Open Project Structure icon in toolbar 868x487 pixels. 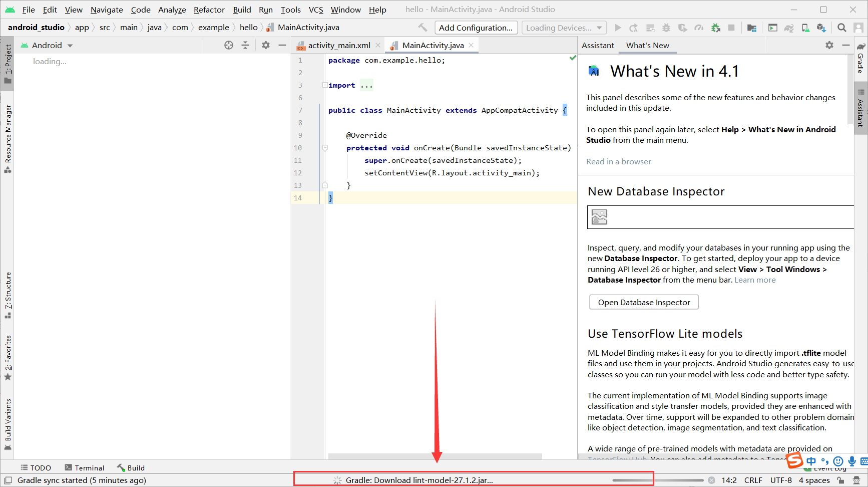(x=752, y=28)
